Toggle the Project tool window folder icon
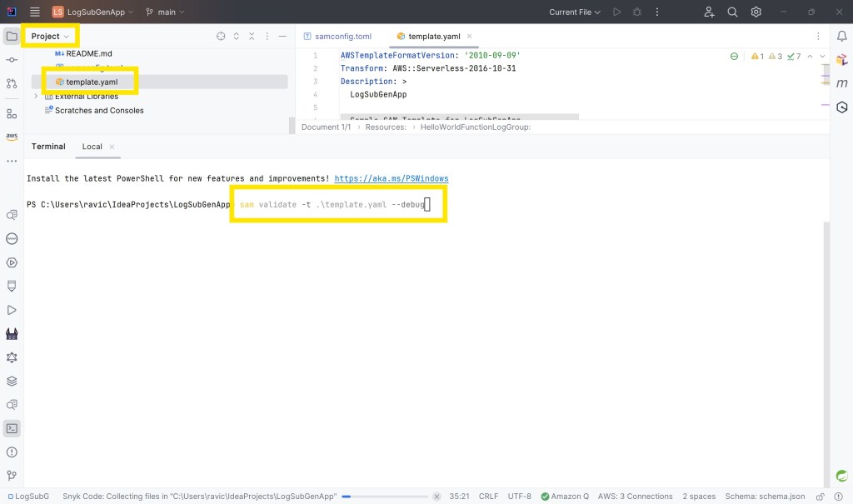 [12, 36]
